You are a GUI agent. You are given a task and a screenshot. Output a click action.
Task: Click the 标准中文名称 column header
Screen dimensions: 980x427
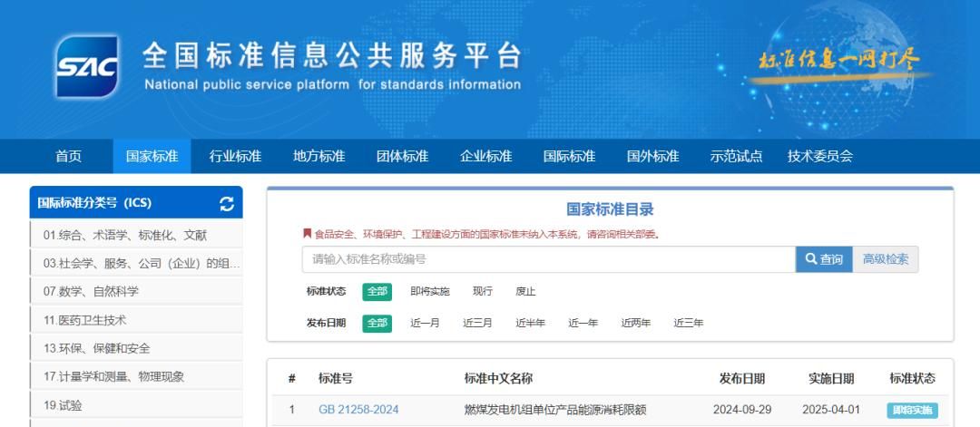(498, 378)
